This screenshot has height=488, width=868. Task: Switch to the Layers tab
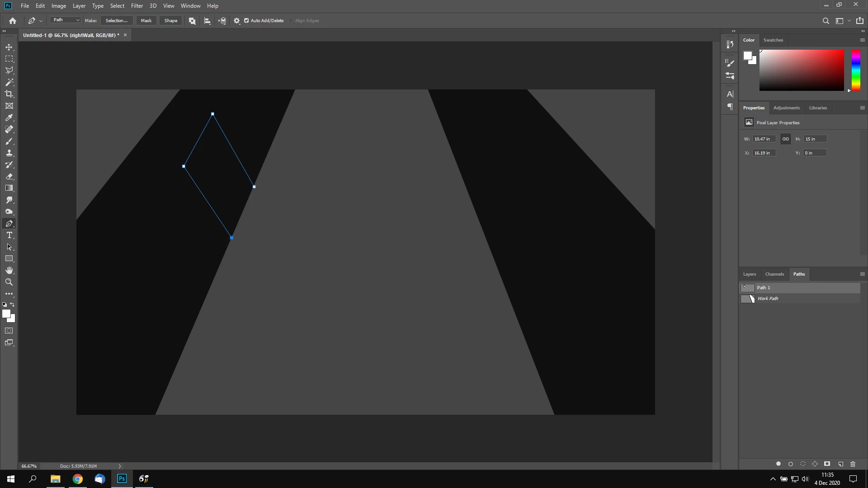tap(749, 274)
